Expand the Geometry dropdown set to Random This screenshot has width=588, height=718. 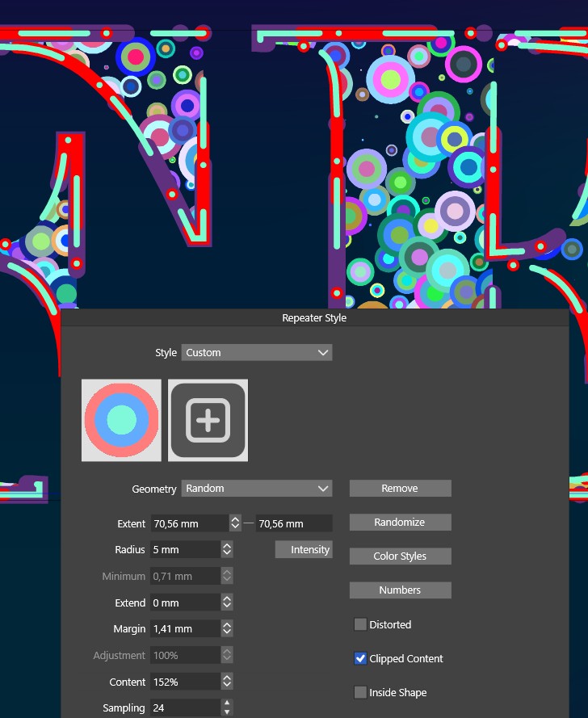[256, 489]
